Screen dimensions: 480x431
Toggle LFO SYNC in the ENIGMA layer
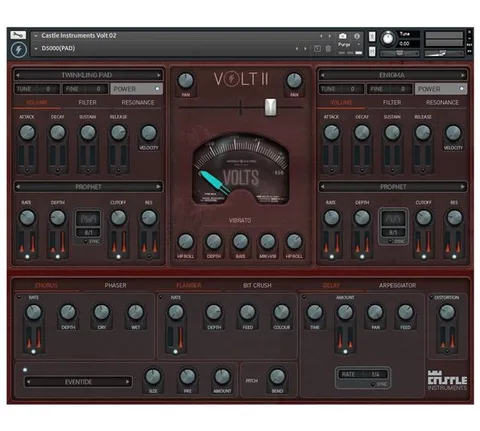coord(390,241)
